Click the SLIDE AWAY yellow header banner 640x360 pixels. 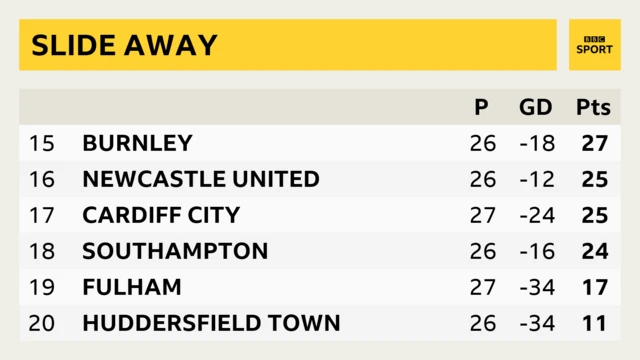[288, 44]
